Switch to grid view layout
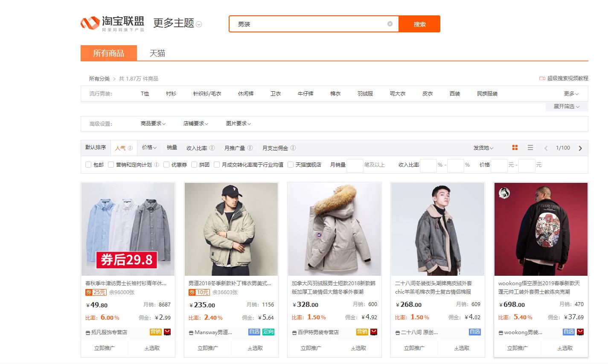The height and width of the screenshot is (364, 608). 515,147
